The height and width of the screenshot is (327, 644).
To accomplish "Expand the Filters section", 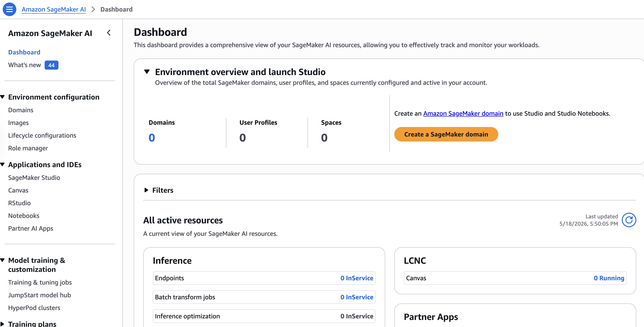I will click(x=146, y=190).
